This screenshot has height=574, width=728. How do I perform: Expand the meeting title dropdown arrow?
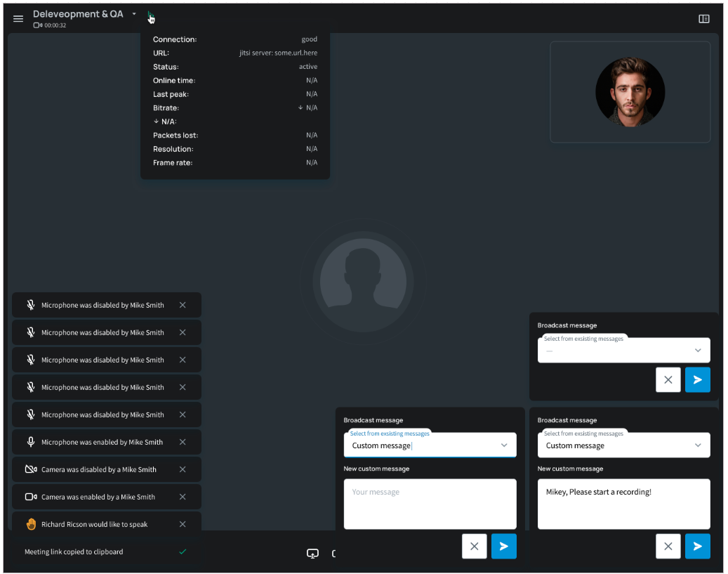pos(134,14)
